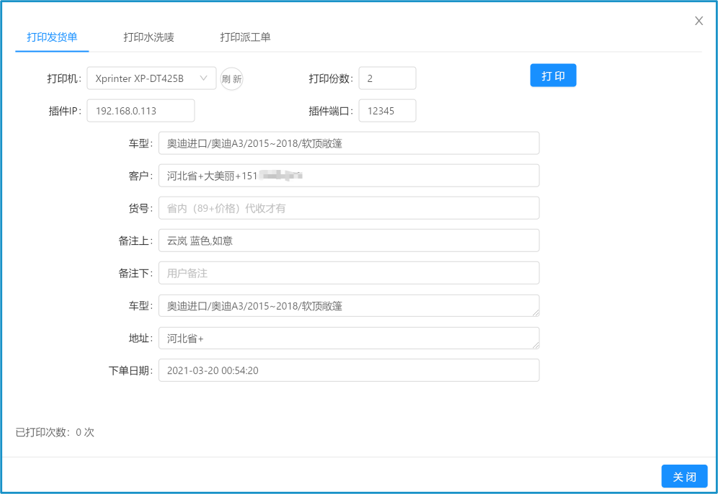
Task: Select the 下单日期 order date field
Action: (x=348, y=370)
